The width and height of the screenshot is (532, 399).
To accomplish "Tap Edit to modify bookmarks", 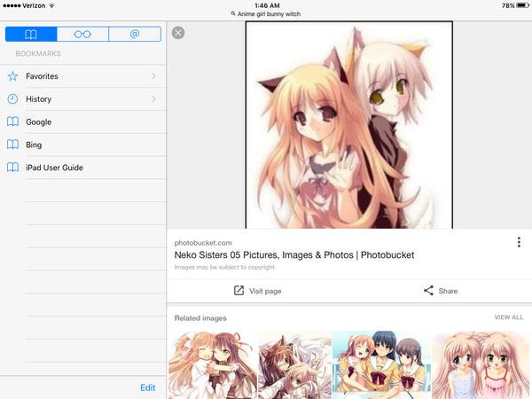I will click(148, 387).
